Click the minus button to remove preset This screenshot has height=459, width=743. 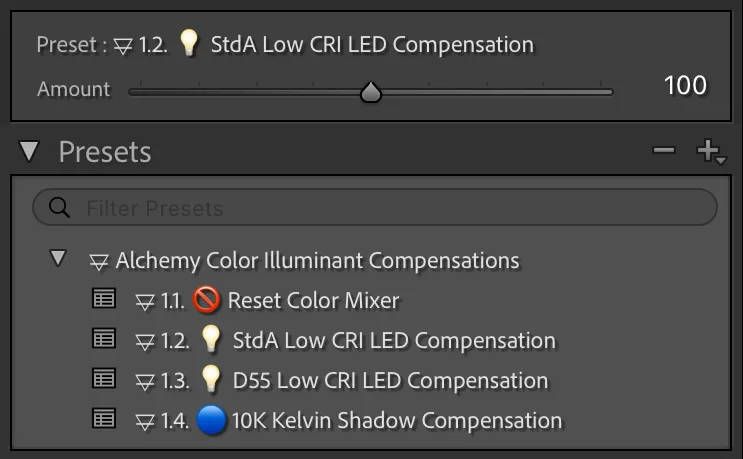tap(664, 151)
